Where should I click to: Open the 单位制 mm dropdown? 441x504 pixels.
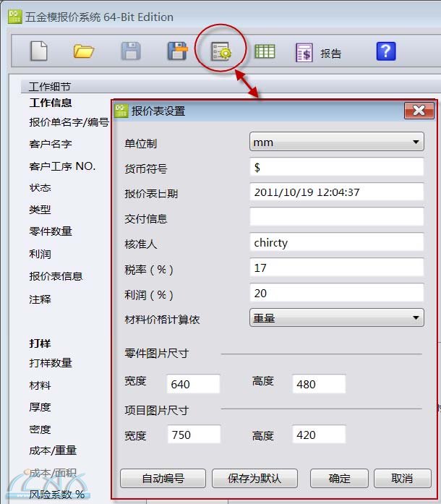tap(337, 142)
